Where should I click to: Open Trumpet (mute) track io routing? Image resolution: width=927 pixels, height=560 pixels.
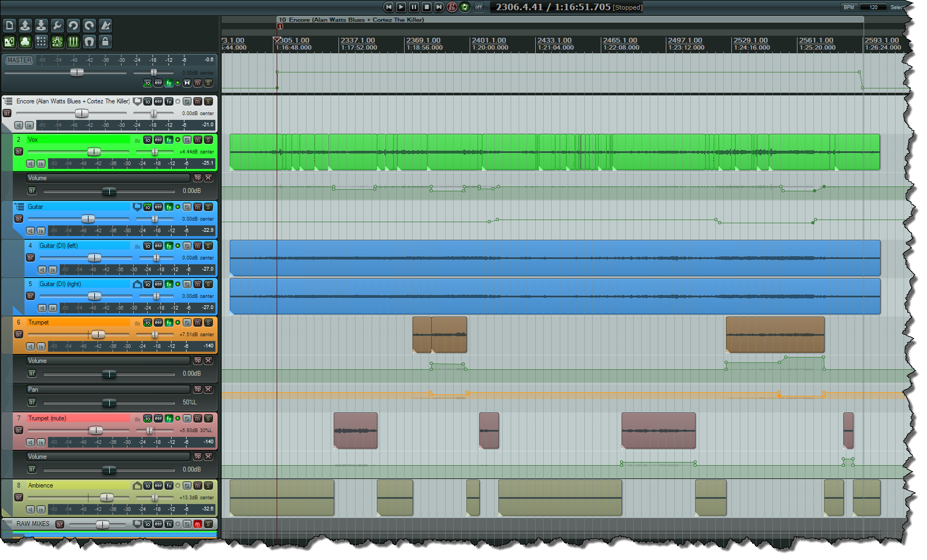(148, 418)
